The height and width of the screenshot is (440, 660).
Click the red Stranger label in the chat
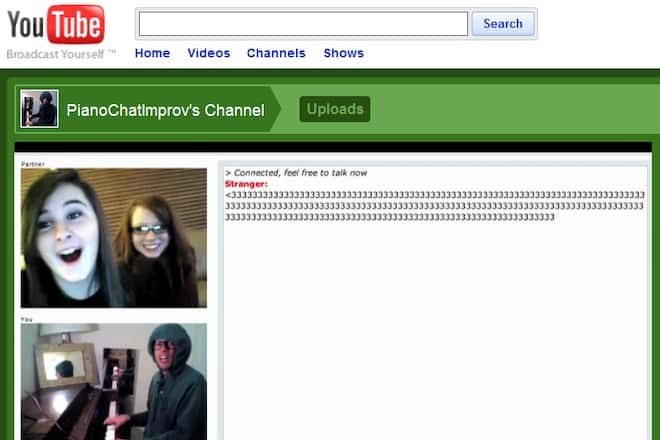246,184
